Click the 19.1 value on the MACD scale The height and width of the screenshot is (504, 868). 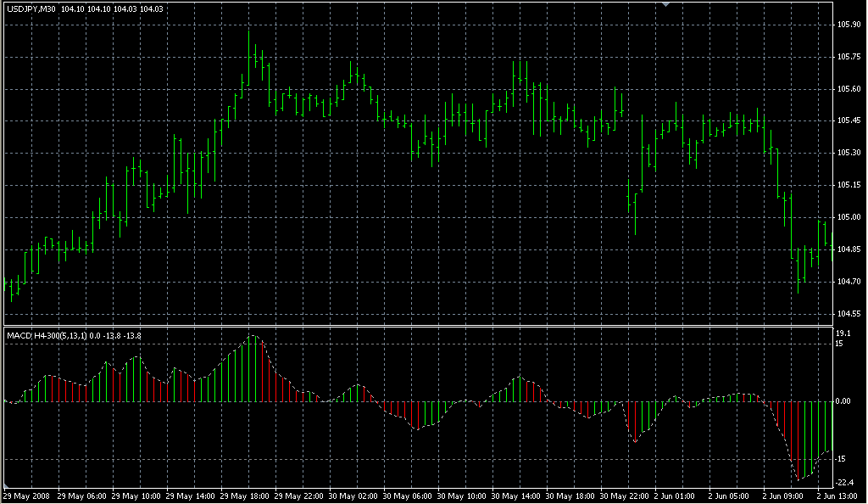[x=842, y=333]
